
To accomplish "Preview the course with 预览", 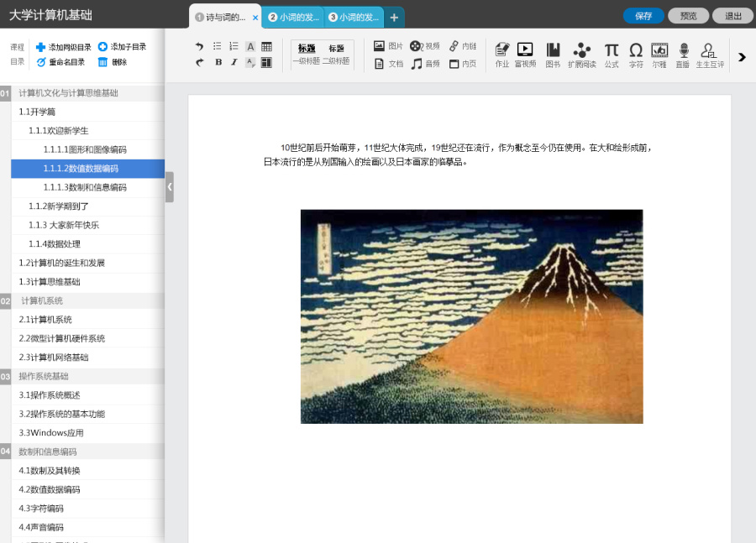I will (688, 16).
